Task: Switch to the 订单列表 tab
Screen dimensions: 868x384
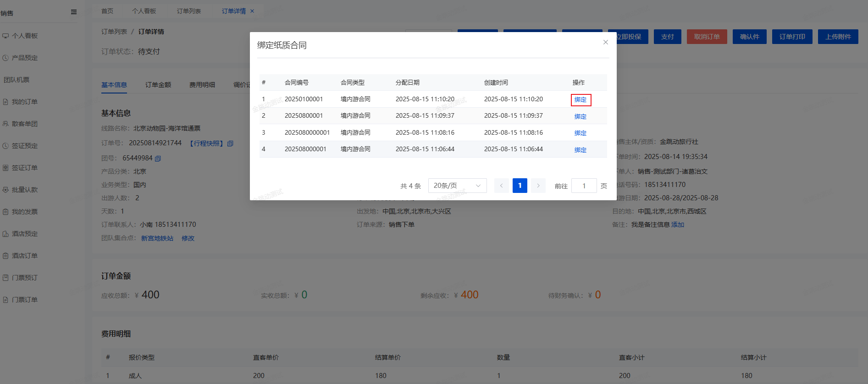Action: pyautogui.click(x=189, y=11)
